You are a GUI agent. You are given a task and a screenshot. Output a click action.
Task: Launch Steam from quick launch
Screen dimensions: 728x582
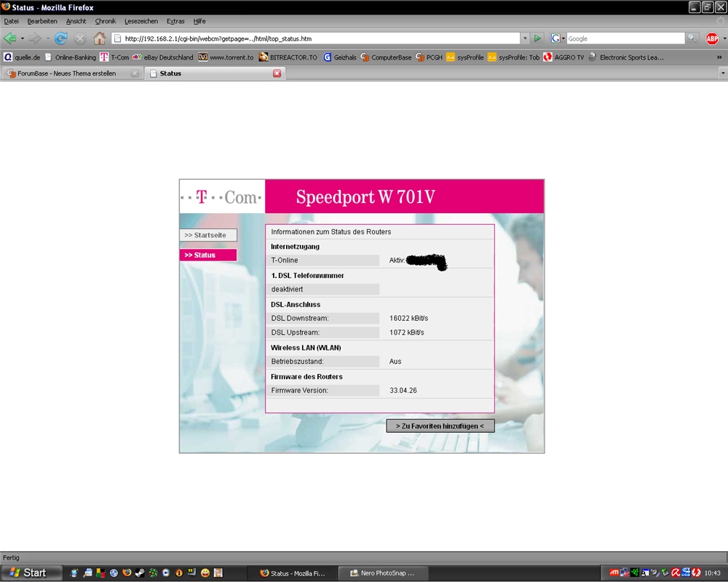tap(140, 573)
